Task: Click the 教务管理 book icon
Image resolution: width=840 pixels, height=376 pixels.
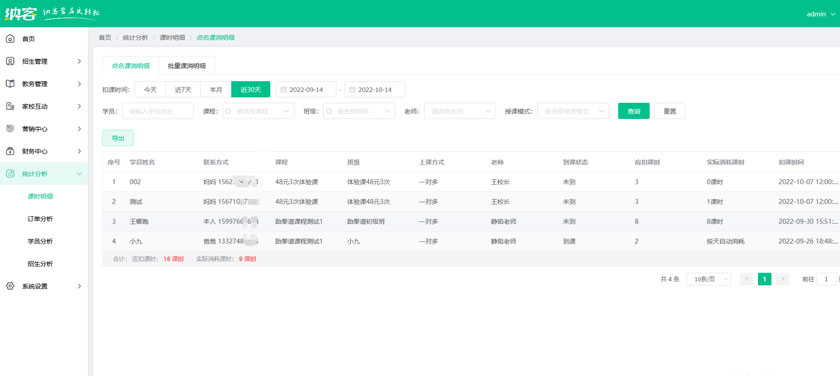Action: tap(10, 84)
